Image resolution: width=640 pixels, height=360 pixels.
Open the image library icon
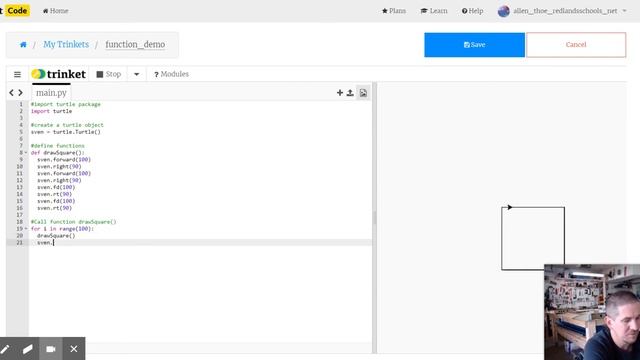tap(363, 93)
